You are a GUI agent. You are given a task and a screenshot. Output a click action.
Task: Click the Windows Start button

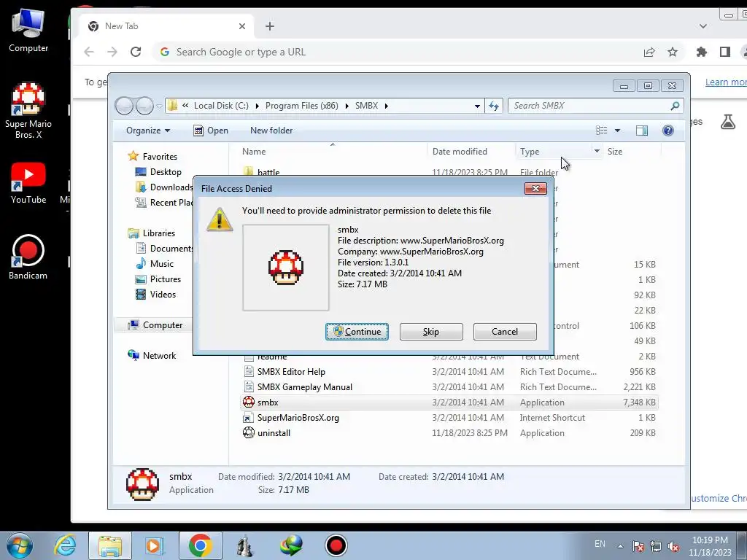coord(20,545)
